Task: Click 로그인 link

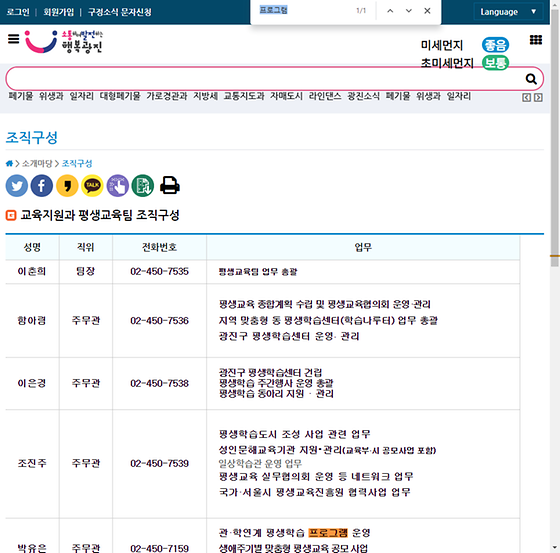Action: coord(18,12)
